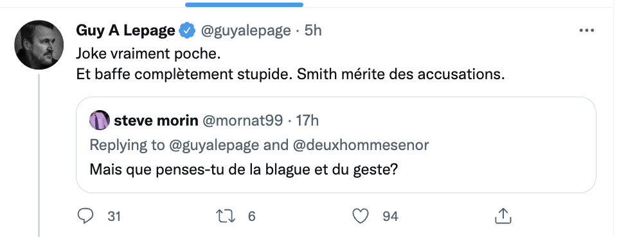Open the @deuxhommesenor mention in the reply line
Image resolution: width=644 pixels, height=237 pixels.
(x=361, y=145)
